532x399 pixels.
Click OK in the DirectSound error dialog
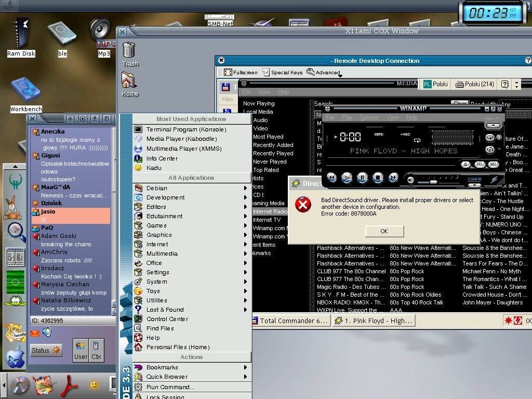[384, 231]
